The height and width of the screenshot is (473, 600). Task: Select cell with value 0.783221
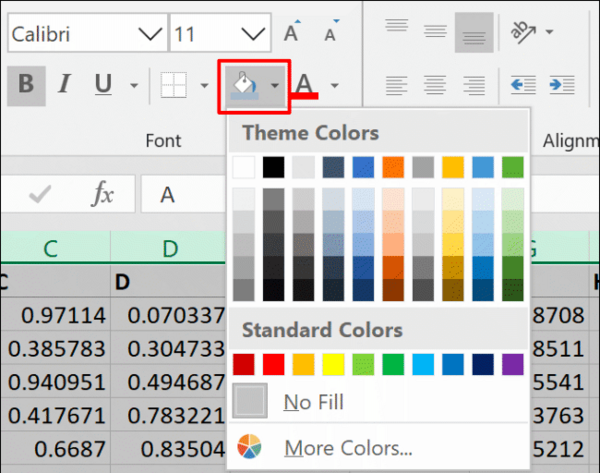pyautogui.click(x=169, y=415)
